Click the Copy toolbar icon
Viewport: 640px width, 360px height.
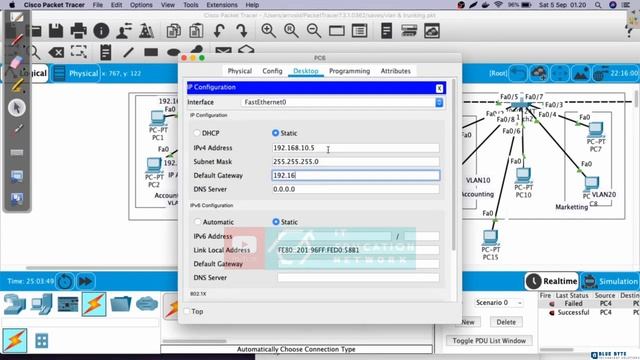pyautogui.click(x=174, y=31)
